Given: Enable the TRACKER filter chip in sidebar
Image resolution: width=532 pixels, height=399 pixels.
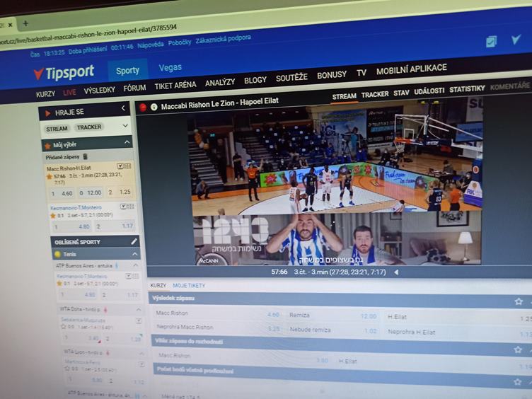Looking at the screenshot, I should coord(89,127).
